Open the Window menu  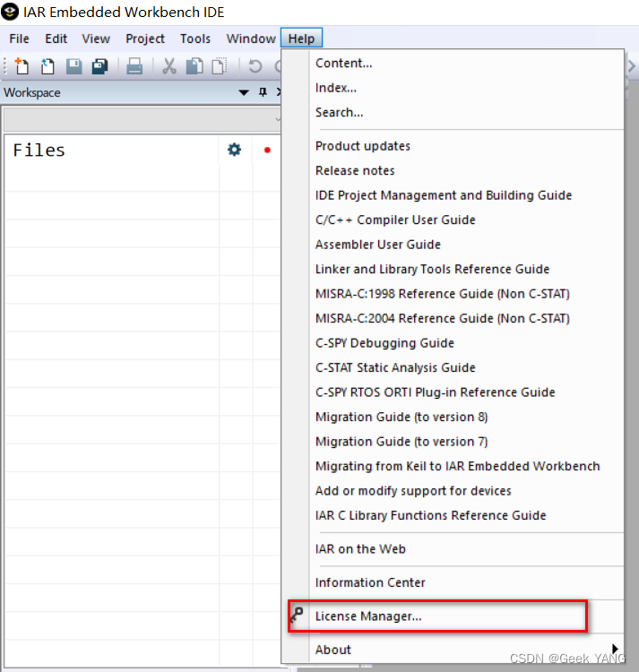coord(251,39)
